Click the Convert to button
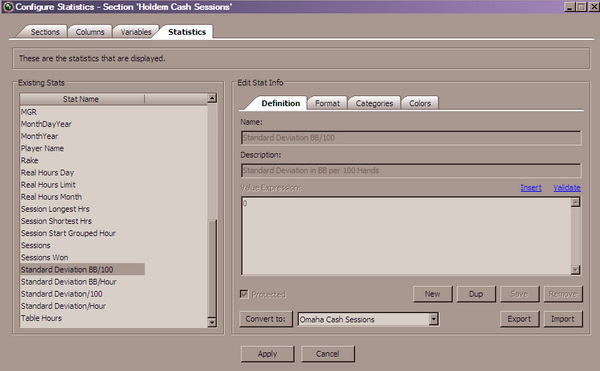 266,319
